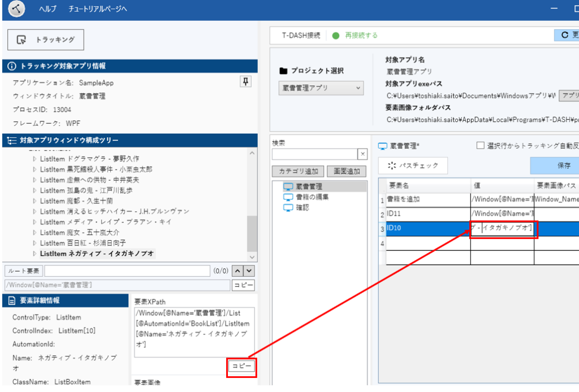Click the green connection status dot
The height and width of the screenshot is (392, 579).
point(336,36)
